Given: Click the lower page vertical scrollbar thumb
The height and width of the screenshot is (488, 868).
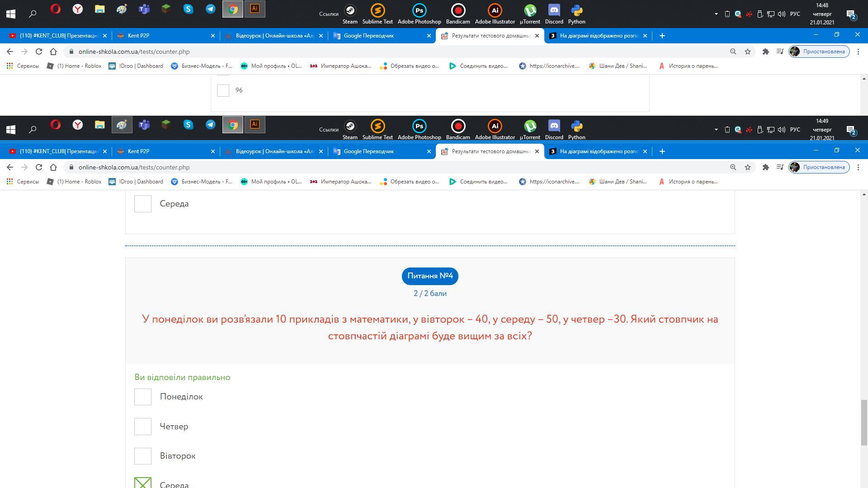Looking at the screenshot, I should (864, 422).
